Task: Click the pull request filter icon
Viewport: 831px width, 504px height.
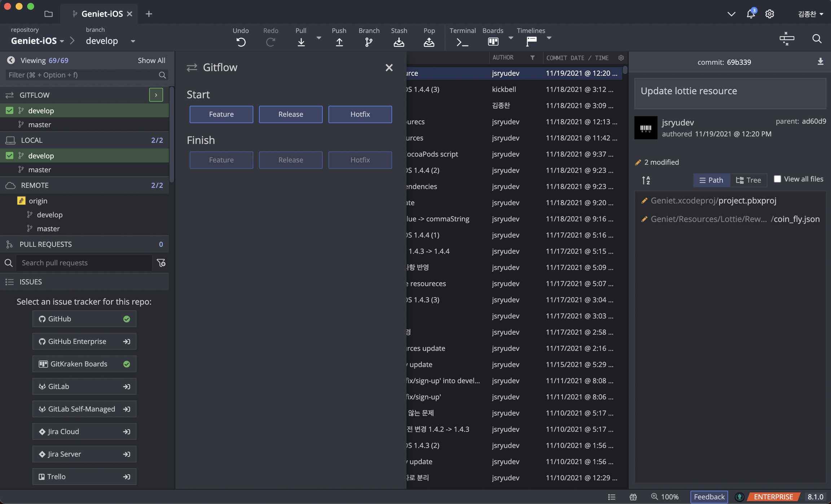Action: (161, 263)
